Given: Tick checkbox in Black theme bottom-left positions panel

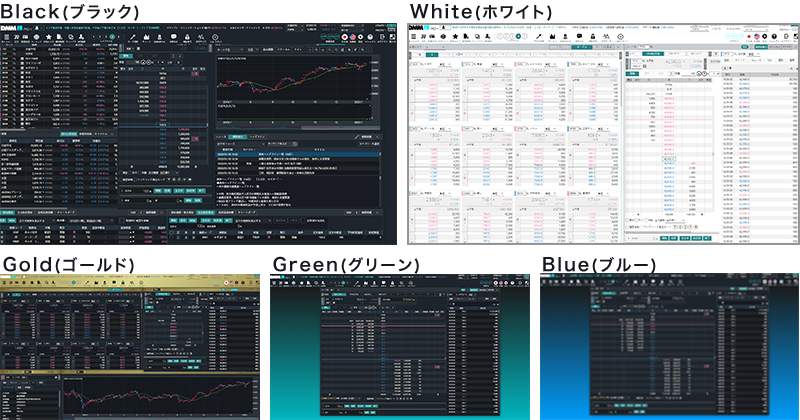Looking at the screenshot, I should 122,220.
